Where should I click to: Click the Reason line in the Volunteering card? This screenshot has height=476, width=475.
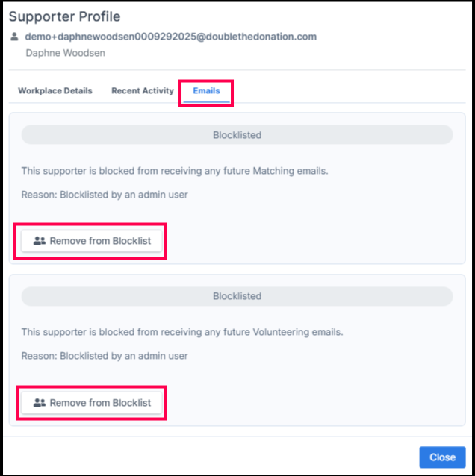click(105, 356)
